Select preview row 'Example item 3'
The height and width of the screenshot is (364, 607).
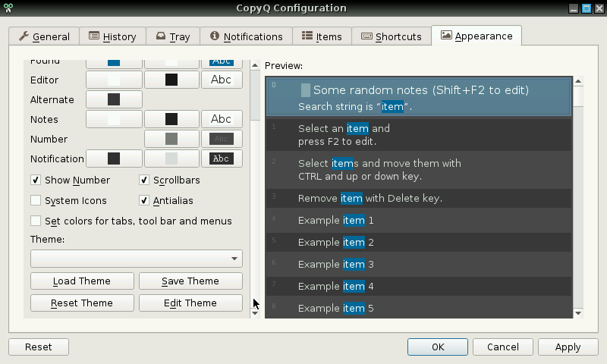pyautogui.click(x=419, y=265)
